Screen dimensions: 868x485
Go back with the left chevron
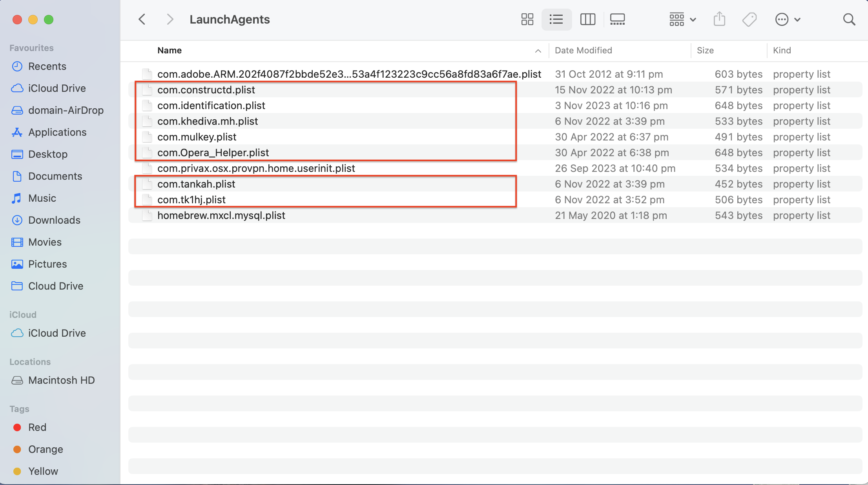[142, 19]
